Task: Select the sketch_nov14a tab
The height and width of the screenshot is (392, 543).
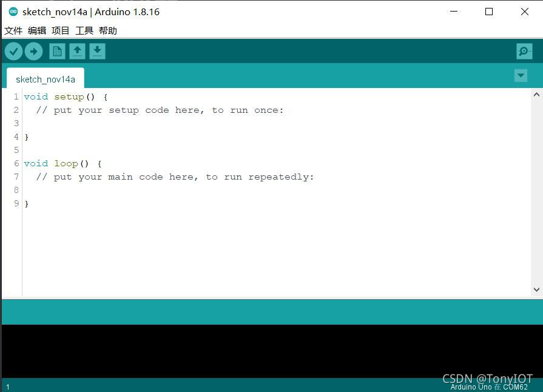Action: 46,79
